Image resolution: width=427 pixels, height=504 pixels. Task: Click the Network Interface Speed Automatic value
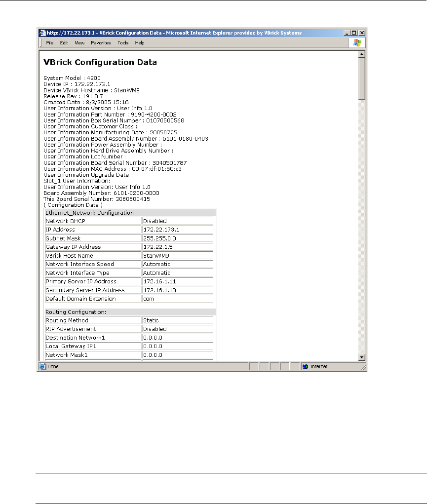[178, 264]
